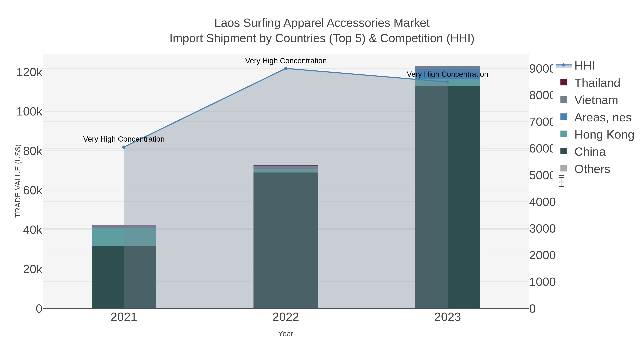Click the chart title Laos Surfing Apparel Accessories Market
644x362 pixels.
pyautogui.click(x=322, y=23)
